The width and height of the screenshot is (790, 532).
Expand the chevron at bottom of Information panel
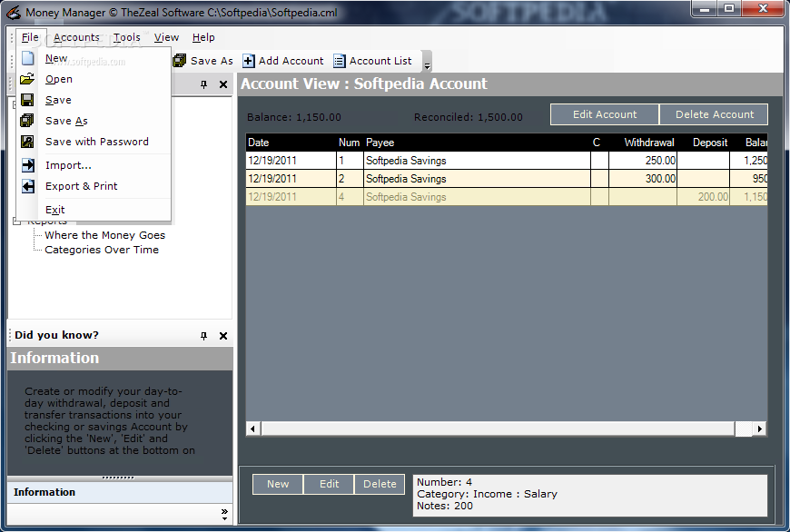224,515
